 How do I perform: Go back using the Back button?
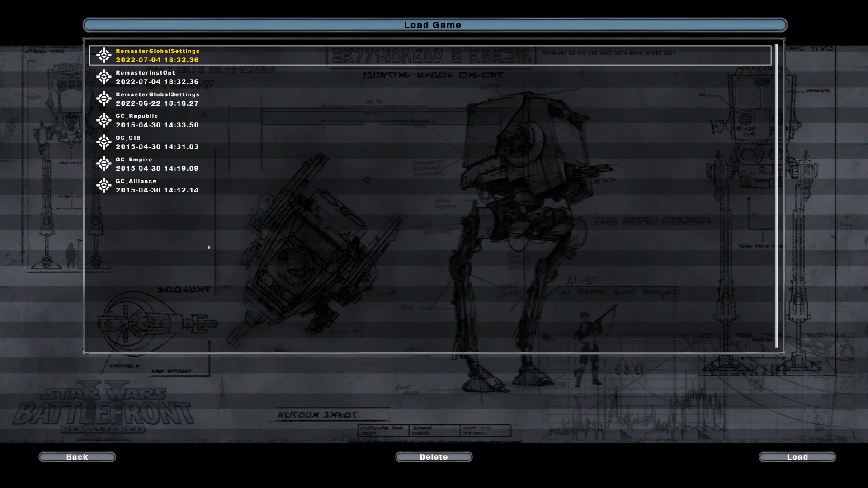pyautogui.click(x=77, y=457)
